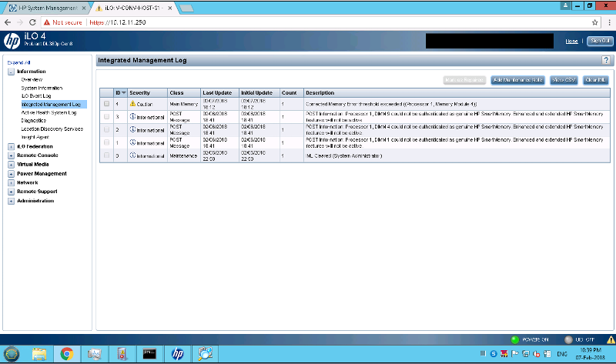Select the checkbox for log entry ID 1
Screen dimensions: 616x364
[106, 142]
